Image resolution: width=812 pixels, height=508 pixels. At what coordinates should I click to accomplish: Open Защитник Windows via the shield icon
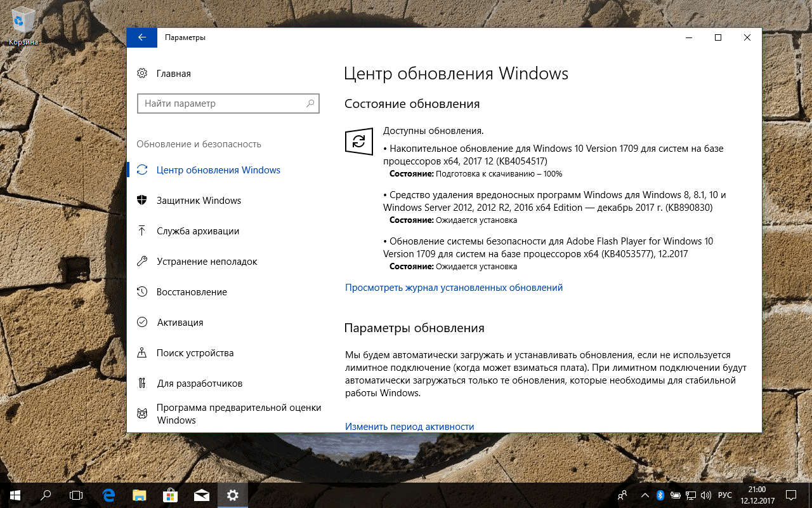[143, 200]
